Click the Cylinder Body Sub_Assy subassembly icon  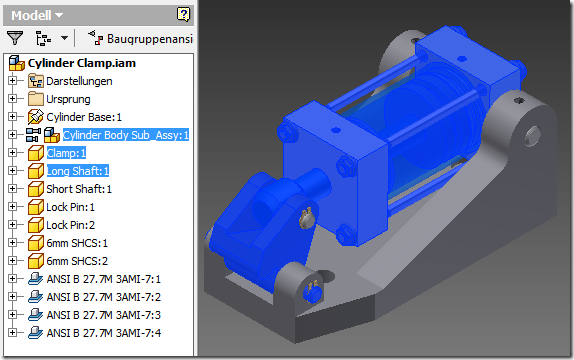click(x=52, y=135)
